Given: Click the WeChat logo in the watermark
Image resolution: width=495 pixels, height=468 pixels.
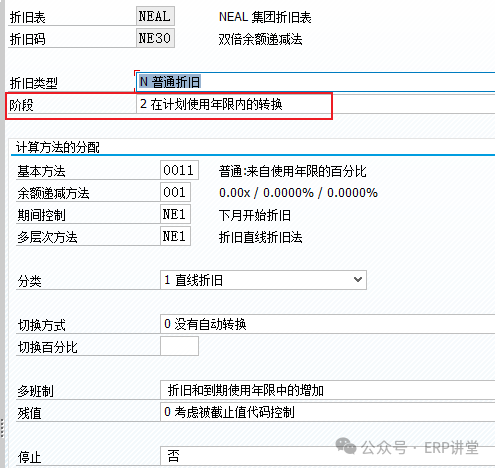Looking at the screenshot, I should coord(346,446).
